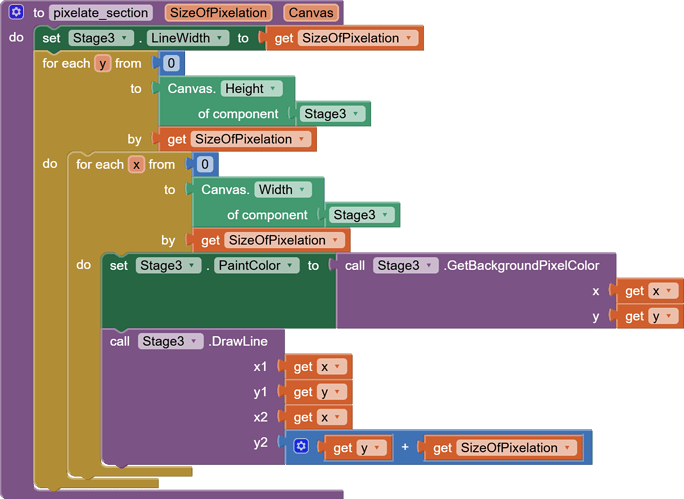Image resolution: width=684 pixels, height=499 pixels.
Task: Open SizeOfPixelation dropdown inside the addition block
Action: 515,448
